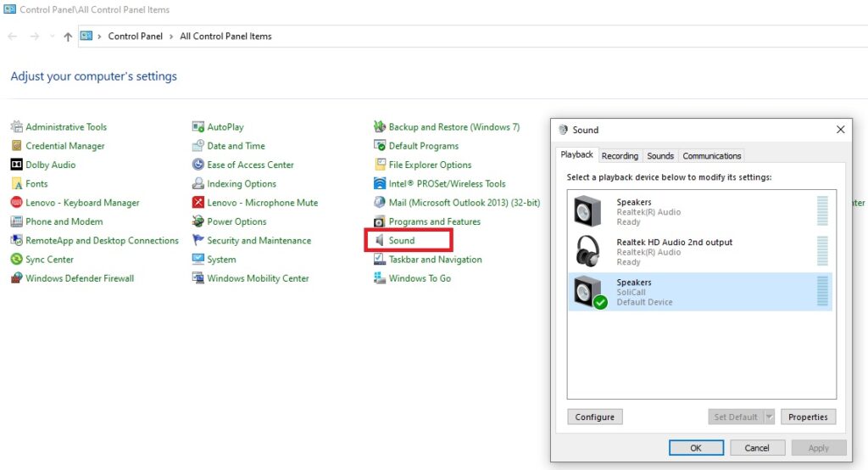Close the Sound dialog window

[840, 129]
